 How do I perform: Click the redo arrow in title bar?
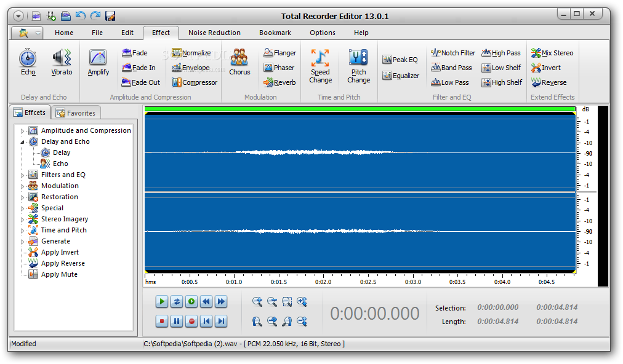click(95, 16)
